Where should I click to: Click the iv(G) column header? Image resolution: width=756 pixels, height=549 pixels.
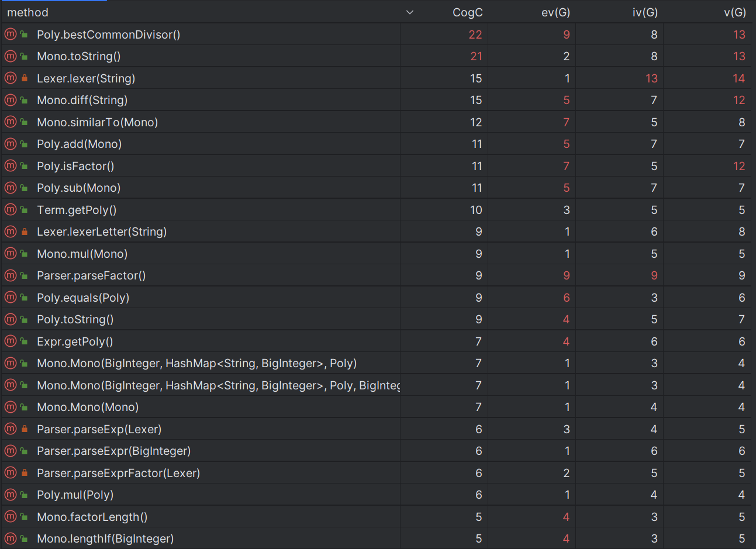click(644, 12)
